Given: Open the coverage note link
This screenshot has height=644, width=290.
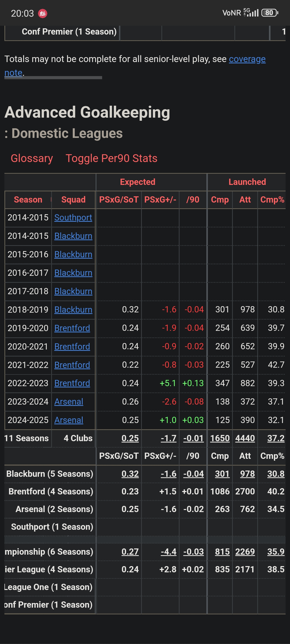Looking at the screenshot, I should click(247, 59).
